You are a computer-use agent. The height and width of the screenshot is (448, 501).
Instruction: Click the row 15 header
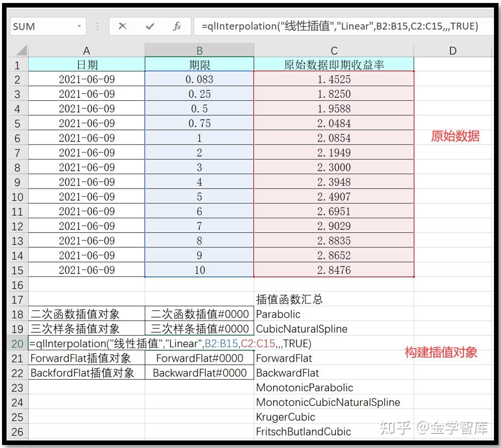(x=18, y=270)
